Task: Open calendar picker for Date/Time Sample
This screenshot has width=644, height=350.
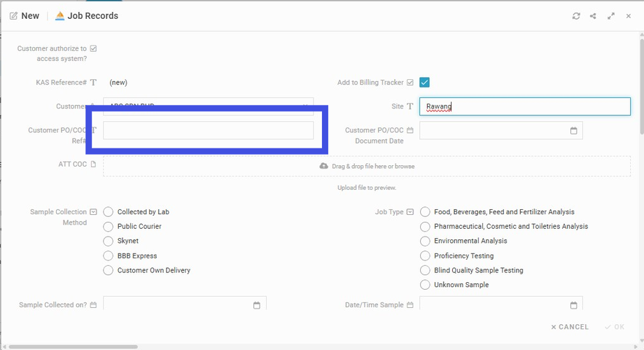Action: point(573,305)
